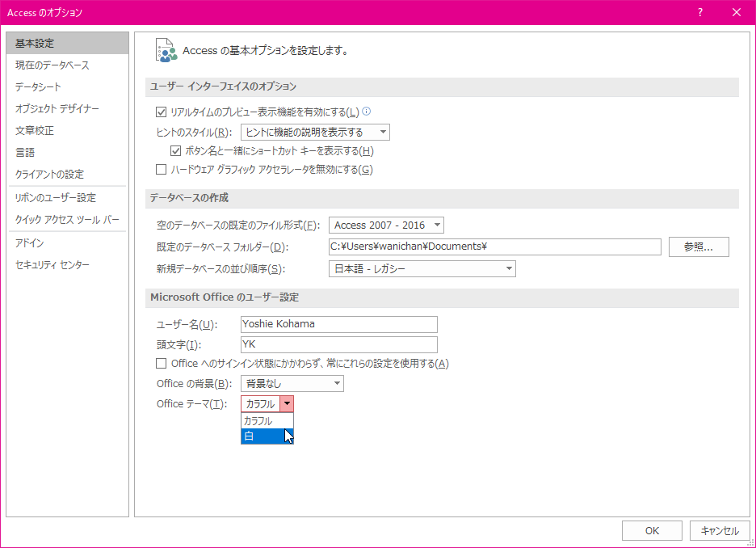This screenshot has width=756, height=548.
Task: Click the info icon beside real-time preview option
Action: click(x=367, y=112)
